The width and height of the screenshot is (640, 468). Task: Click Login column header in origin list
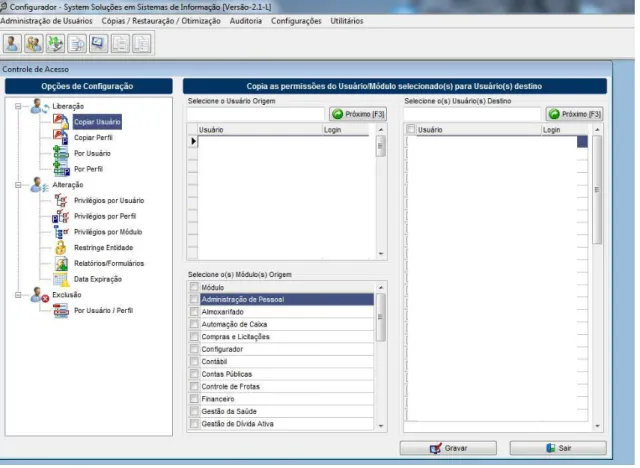pos(346,130)
